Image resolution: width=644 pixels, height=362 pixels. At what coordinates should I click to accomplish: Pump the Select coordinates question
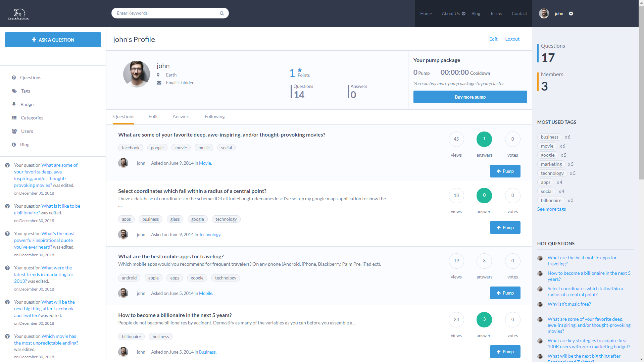coord(505,227)
